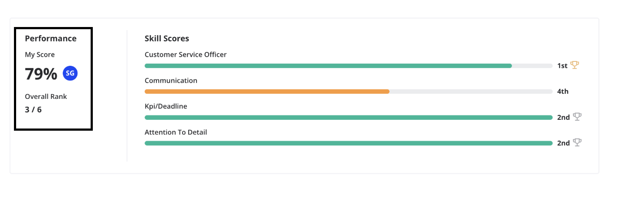Click the 1st rank text

pyautogui.click(x=562, y=66)
